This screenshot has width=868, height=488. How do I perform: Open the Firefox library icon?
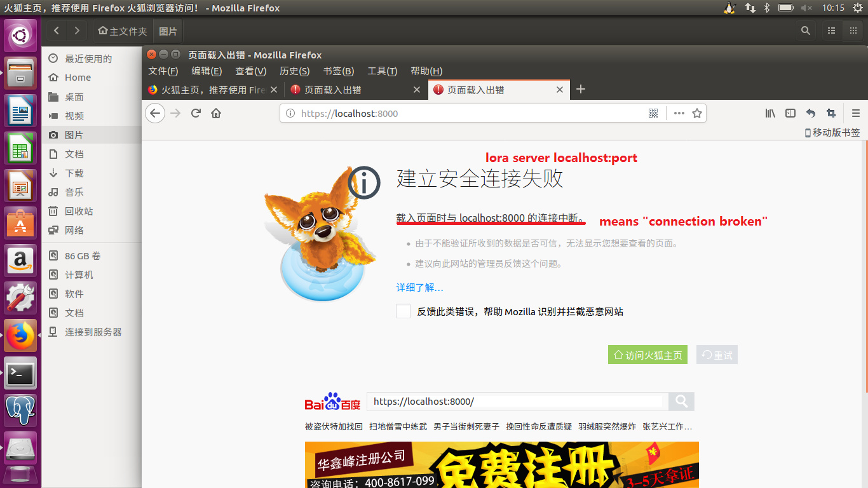pos(770,113)
